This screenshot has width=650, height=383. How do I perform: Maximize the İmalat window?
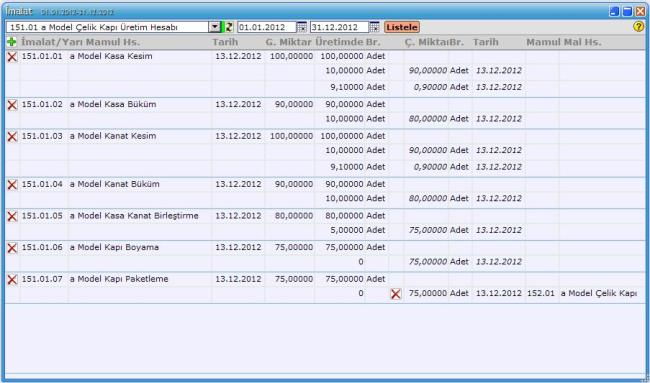[628, 12]
